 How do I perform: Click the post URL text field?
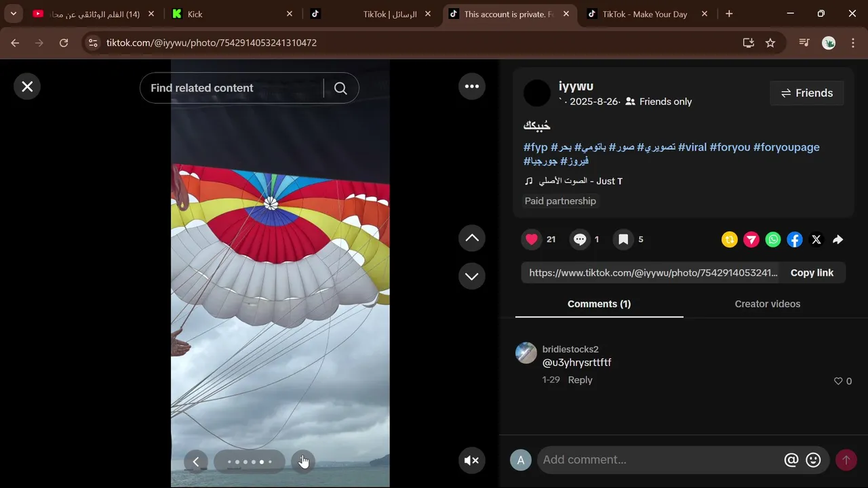[x=653, y=272]
